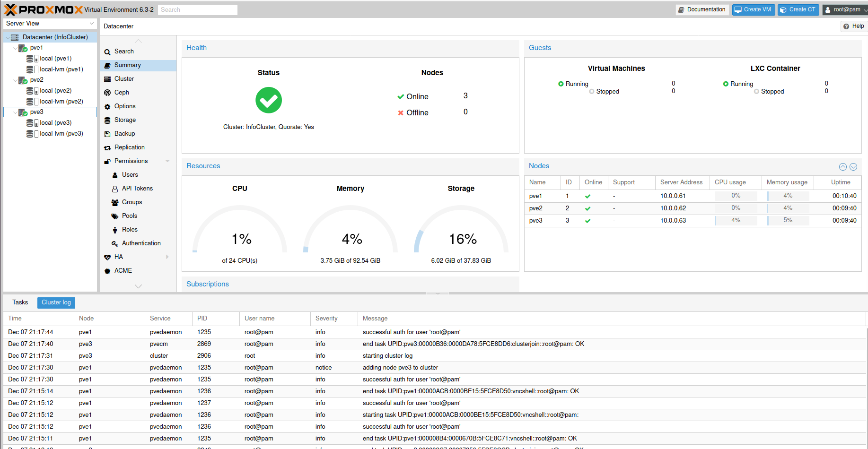Click the Create CT button

tap(798, 10)
